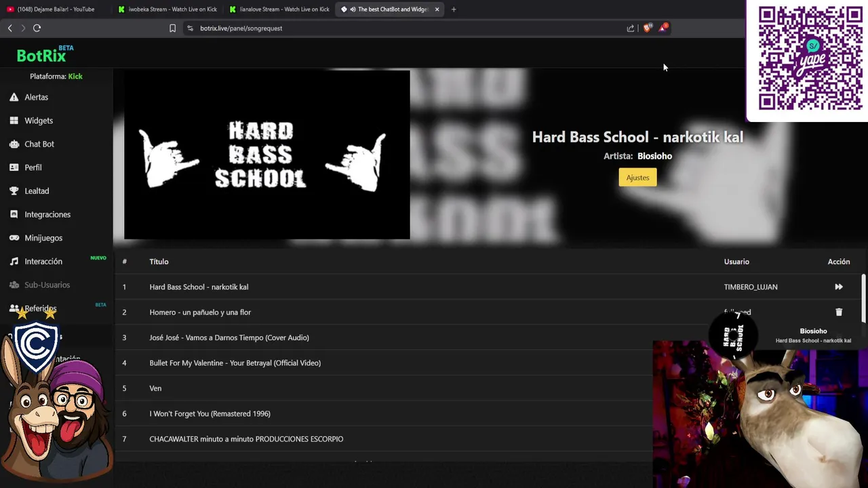
Task: Open Lealtad section
Action: point(37,191)
